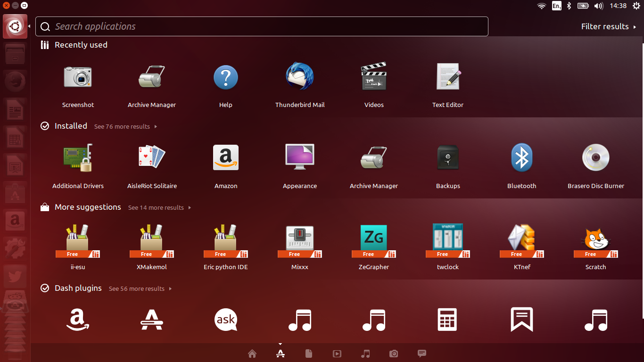Open the 'En' keyboard layout indicator
This screenshot has height=362, width=644.
point(557,6)
